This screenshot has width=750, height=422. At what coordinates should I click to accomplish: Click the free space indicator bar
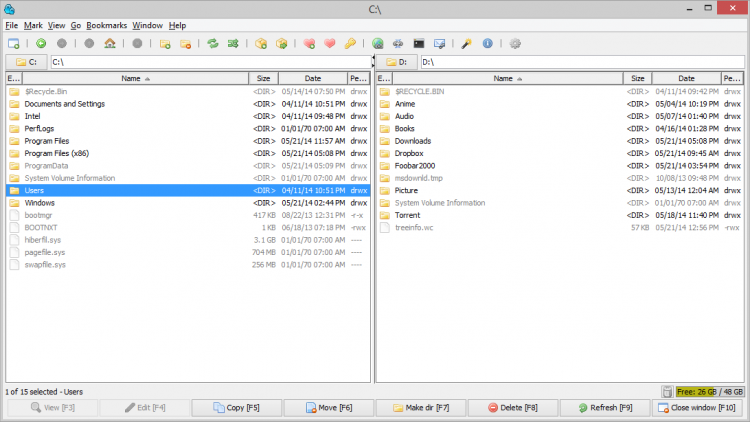point(710,392)
